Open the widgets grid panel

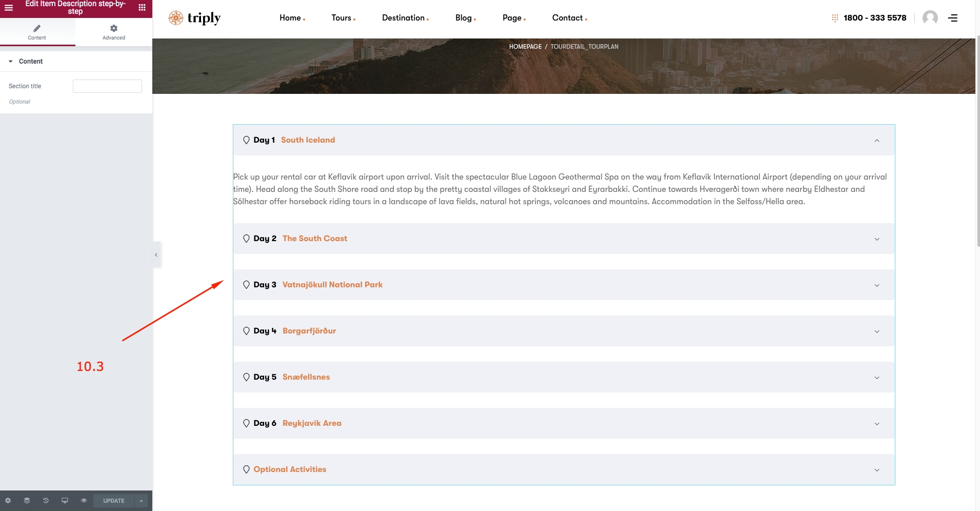pos(142,8)
